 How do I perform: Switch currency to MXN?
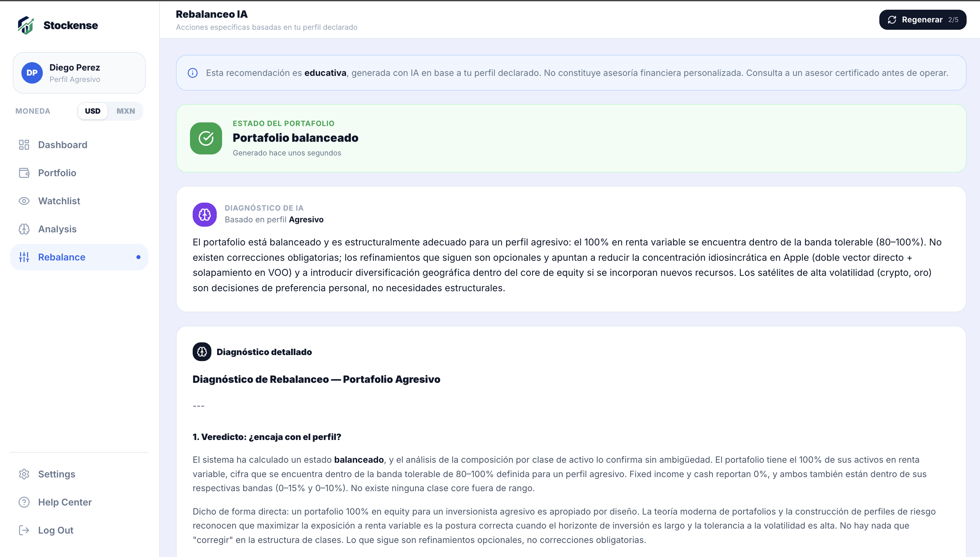126,111
